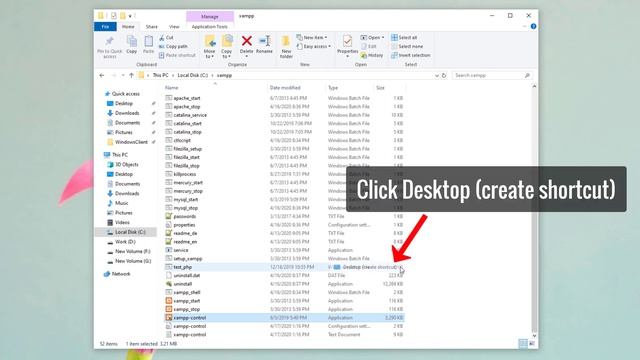Open the File tab

pos(105,27)
